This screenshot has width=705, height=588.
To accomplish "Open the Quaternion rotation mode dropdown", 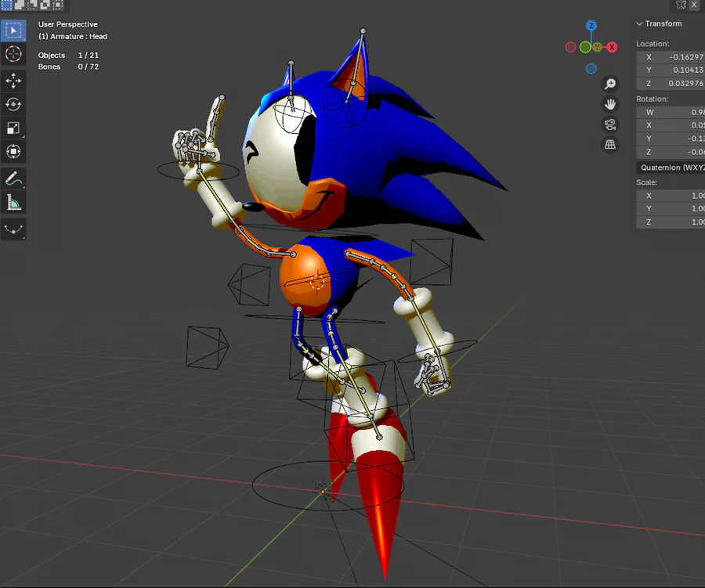I will 671,168.
